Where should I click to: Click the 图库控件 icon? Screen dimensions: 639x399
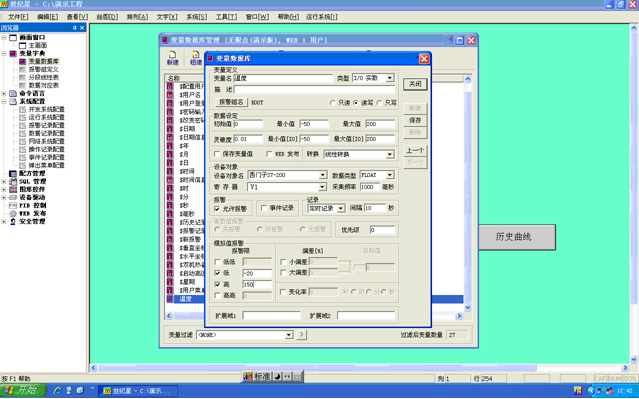(x=13, y=189)
